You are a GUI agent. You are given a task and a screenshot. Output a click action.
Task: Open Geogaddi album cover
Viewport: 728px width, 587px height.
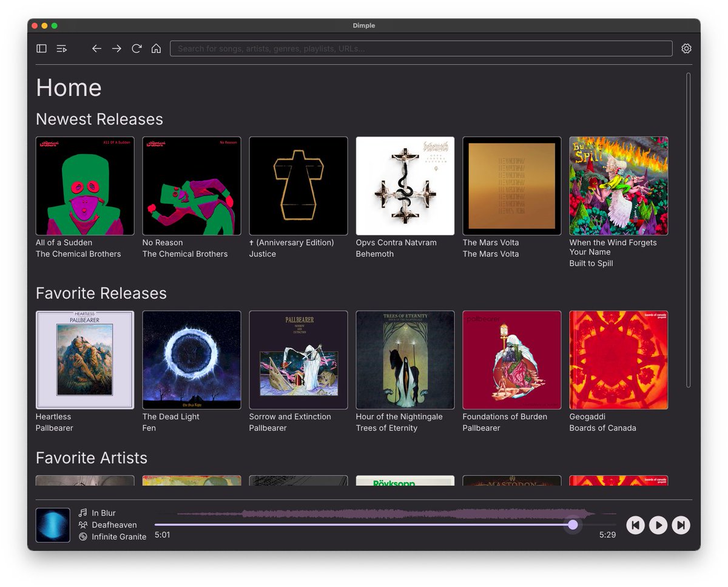[619, 360]
